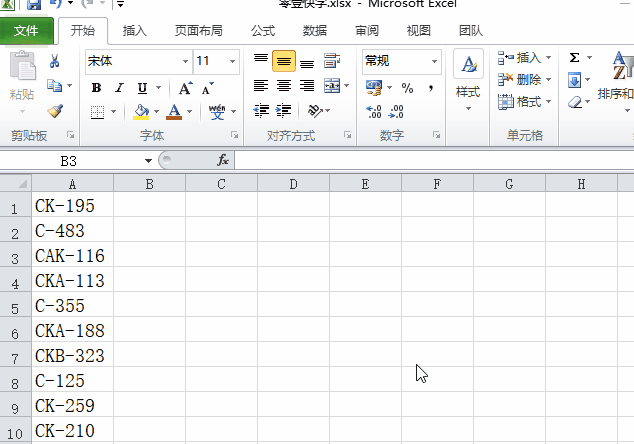Click the text orientation icon
Viewport: 634px width, 444px height.
point(315,110)
